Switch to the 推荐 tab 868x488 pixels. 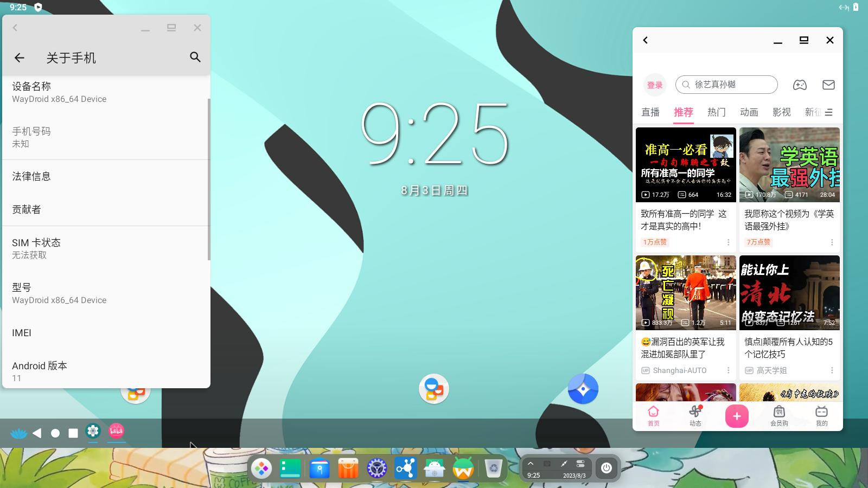[x=684, y=112]
